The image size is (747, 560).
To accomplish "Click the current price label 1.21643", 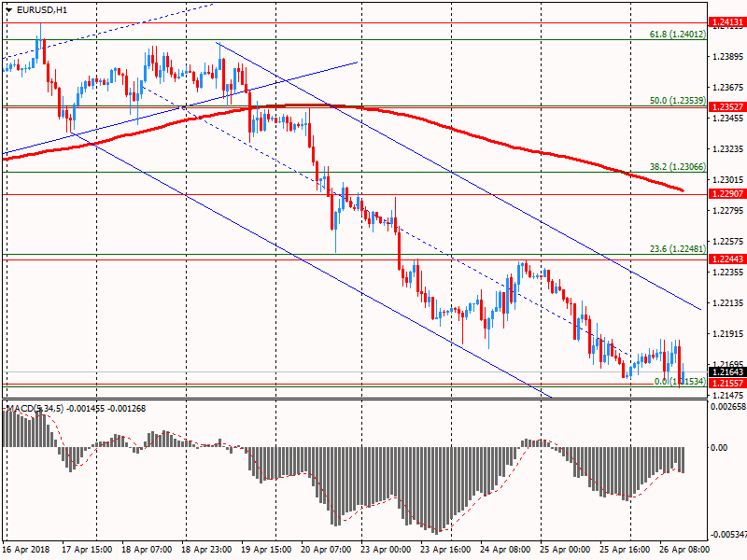I will click(727, 371).
